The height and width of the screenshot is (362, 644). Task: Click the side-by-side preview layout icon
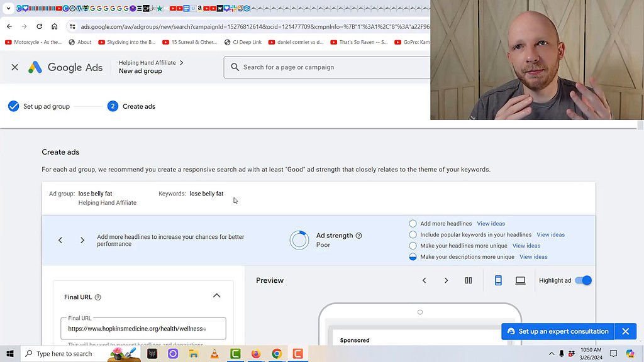[x=468, y=280]
